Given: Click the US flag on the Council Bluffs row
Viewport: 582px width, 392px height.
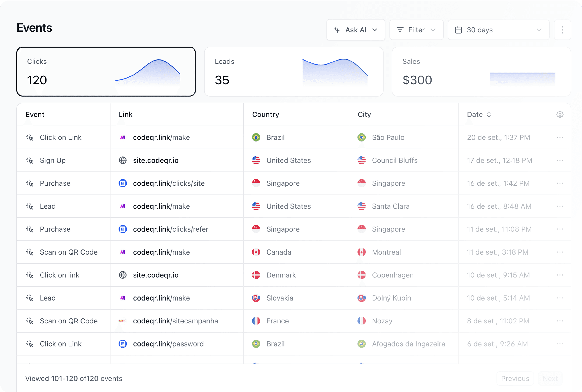Looking at the screenshot, I should click(x=361, y=160).
